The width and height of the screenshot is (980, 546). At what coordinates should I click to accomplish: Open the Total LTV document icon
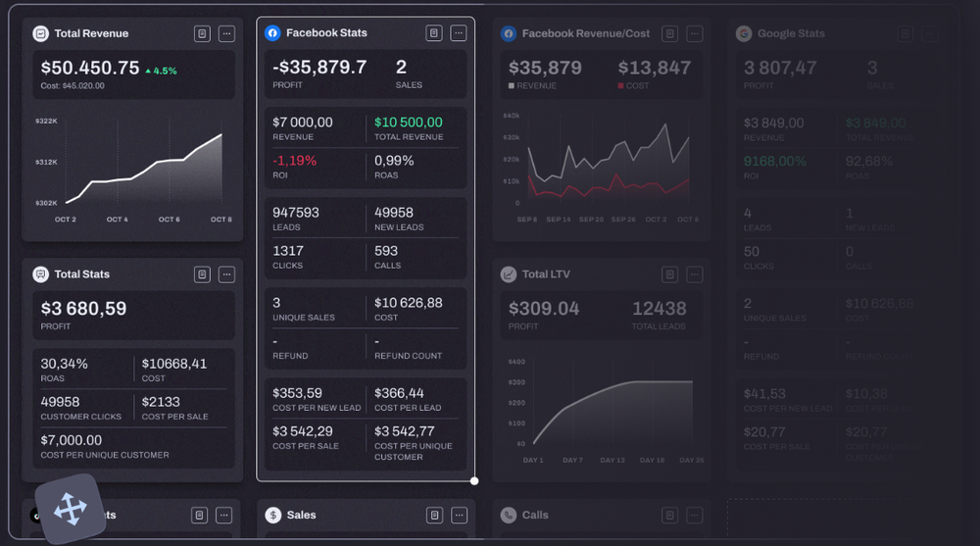pyautogui.click(x=670, y=274)
